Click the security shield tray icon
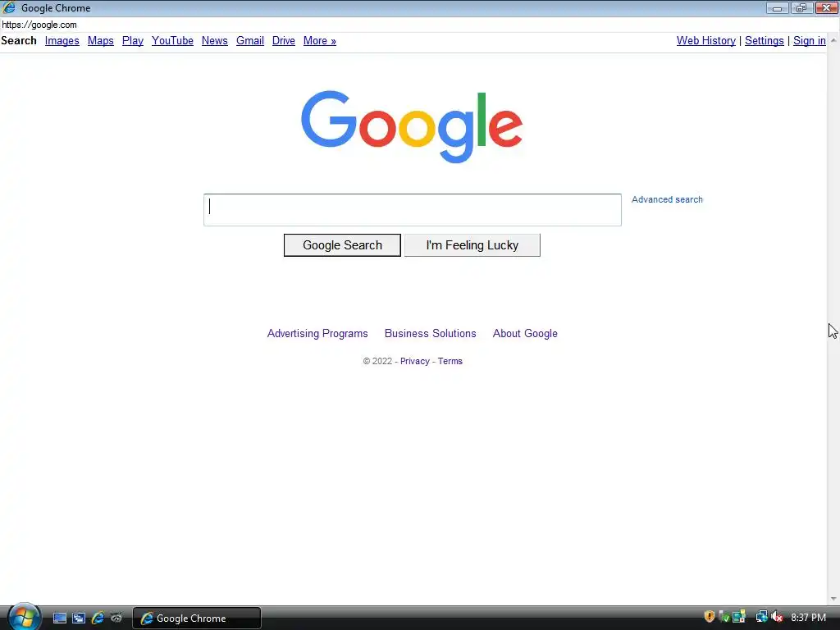The image size is (840, 630). [x=710, y=617]
